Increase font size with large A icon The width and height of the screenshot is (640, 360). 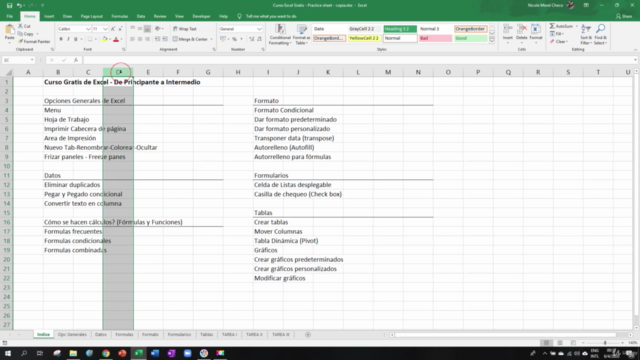113,29
